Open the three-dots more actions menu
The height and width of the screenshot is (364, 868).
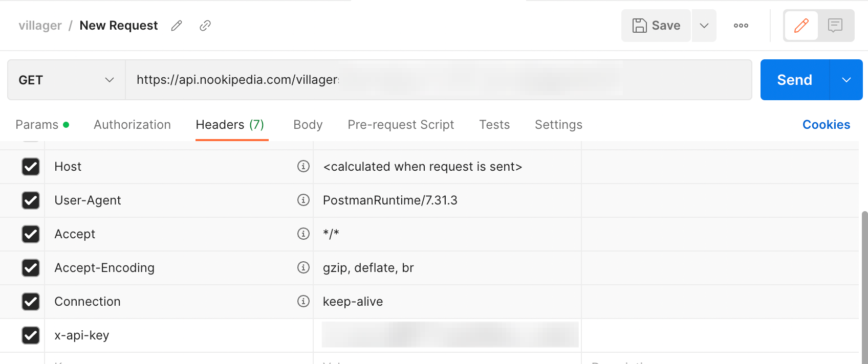point(741,26)
